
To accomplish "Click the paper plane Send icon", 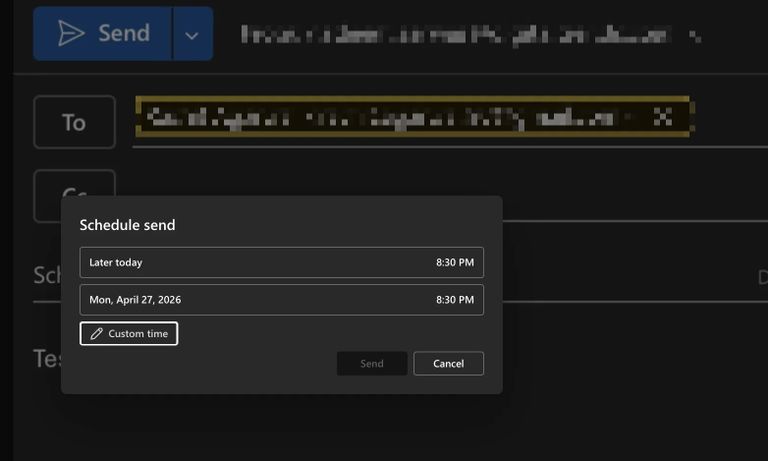I will click(71, 33).
